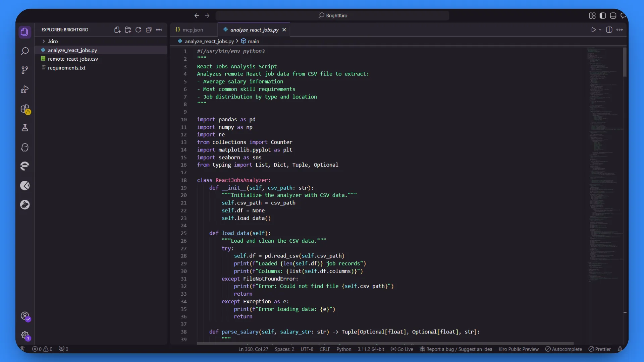Toggle the bottom panel visibility

tap(613, 15)
